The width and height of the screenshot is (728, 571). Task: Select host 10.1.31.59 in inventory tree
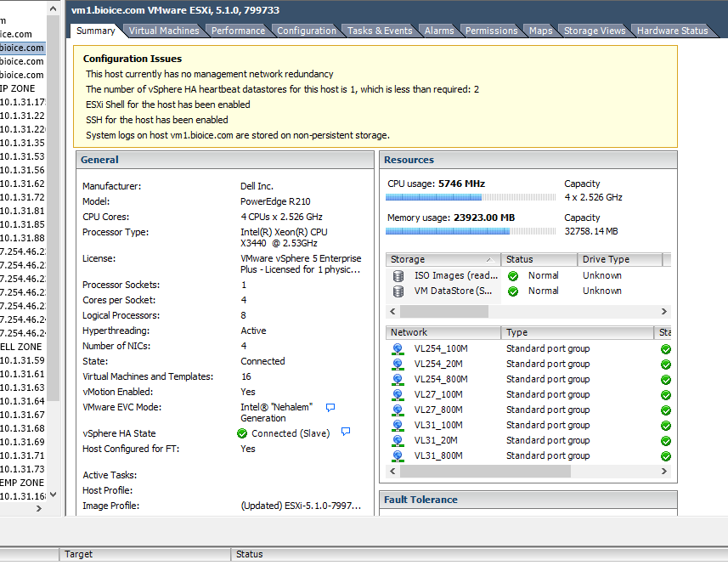tap(22, 360)
